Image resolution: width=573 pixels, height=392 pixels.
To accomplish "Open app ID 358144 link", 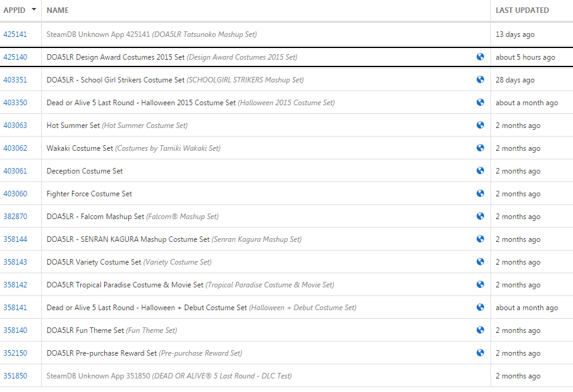I will 15,239.
